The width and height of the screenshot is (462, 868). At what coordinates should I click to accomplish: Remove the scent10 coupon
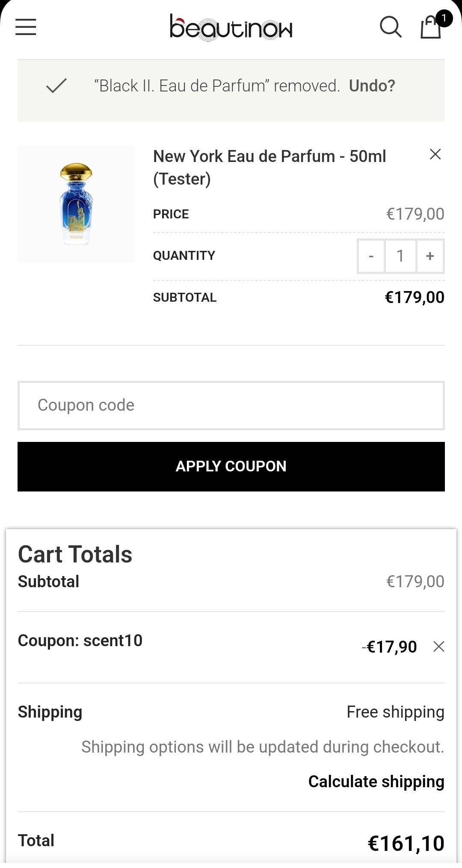pyautogui.click(x=438, y=647)
